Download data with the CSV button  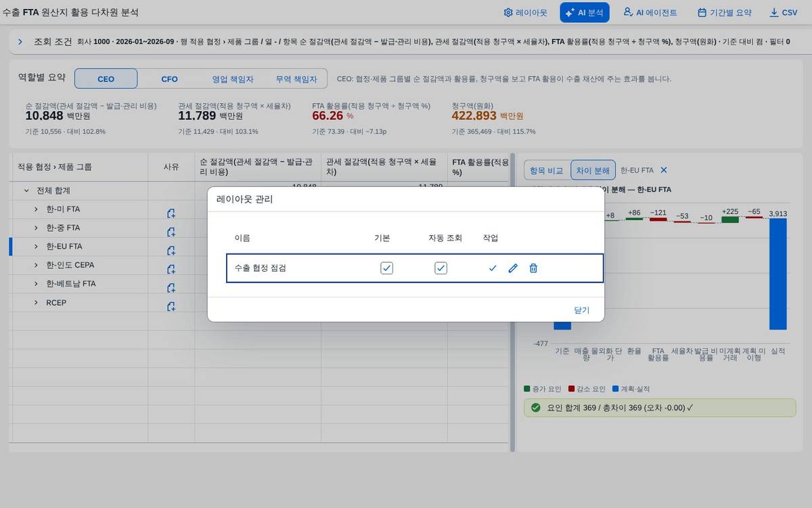(x=784, y=12)
